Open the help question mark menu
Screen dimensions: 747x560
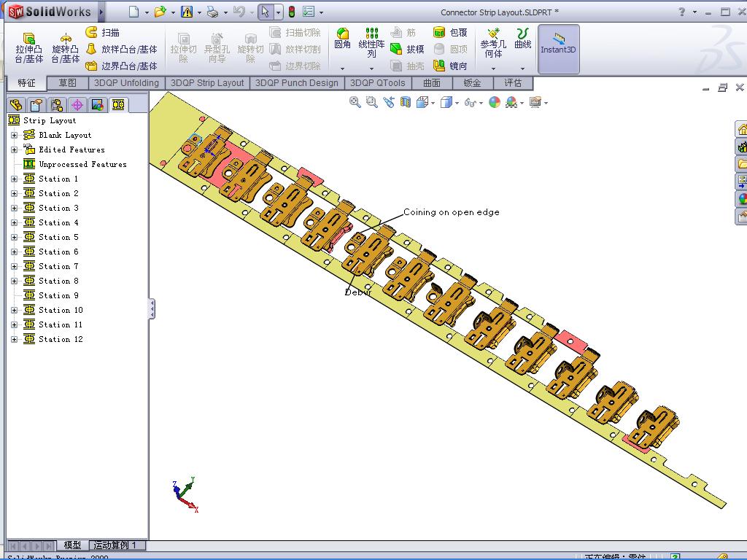pyautogui.click(x=682, y=12)
